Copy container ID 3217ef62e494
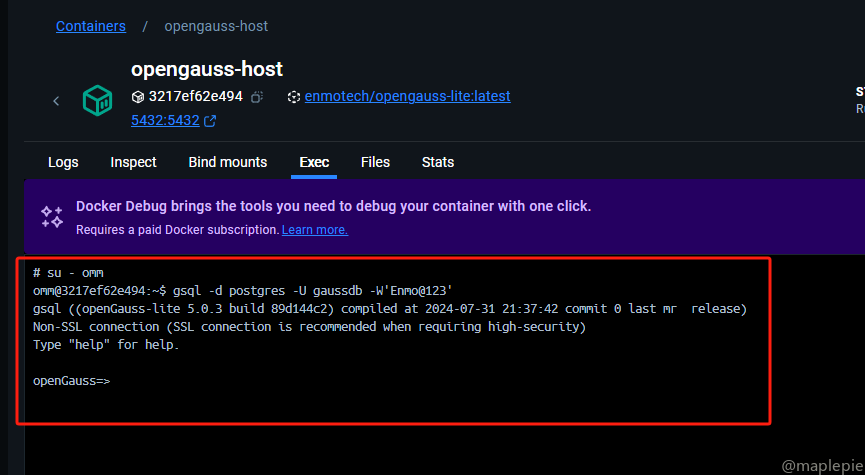Image resolution: width=865 pixels, height=475 pixels. coord(257,97)
